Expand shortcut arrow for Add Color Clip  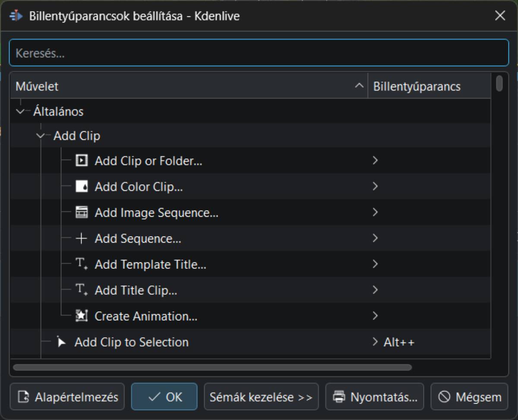click(x=375, y=186)
